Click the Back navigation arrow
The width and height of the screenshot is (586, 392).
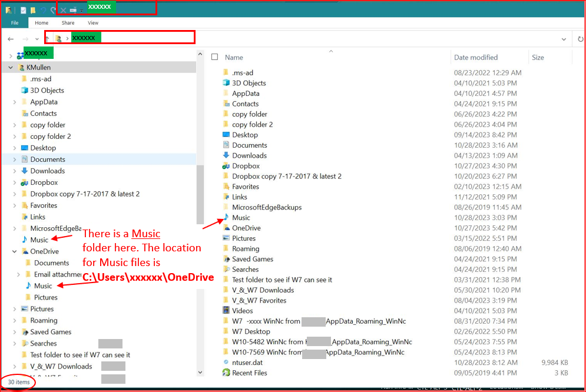click(11, 39)
